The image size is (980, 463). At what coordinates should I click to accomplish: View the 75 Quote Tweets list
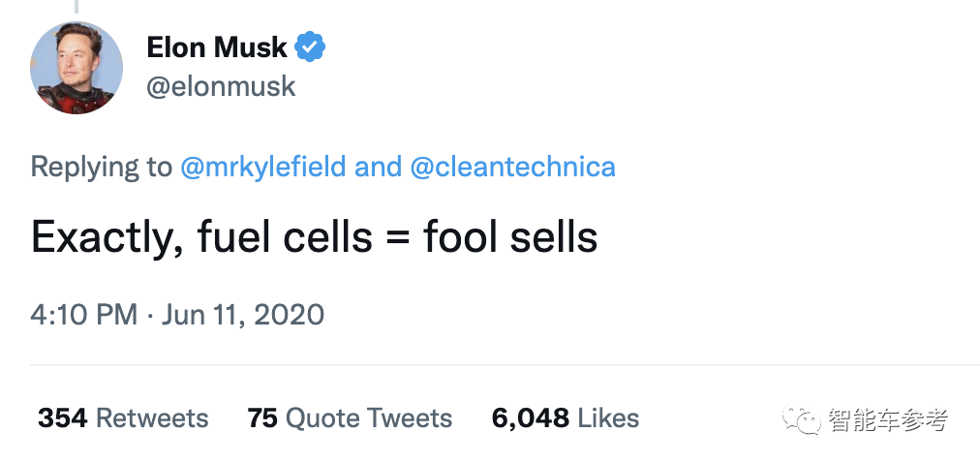click(x=350, y=418)
